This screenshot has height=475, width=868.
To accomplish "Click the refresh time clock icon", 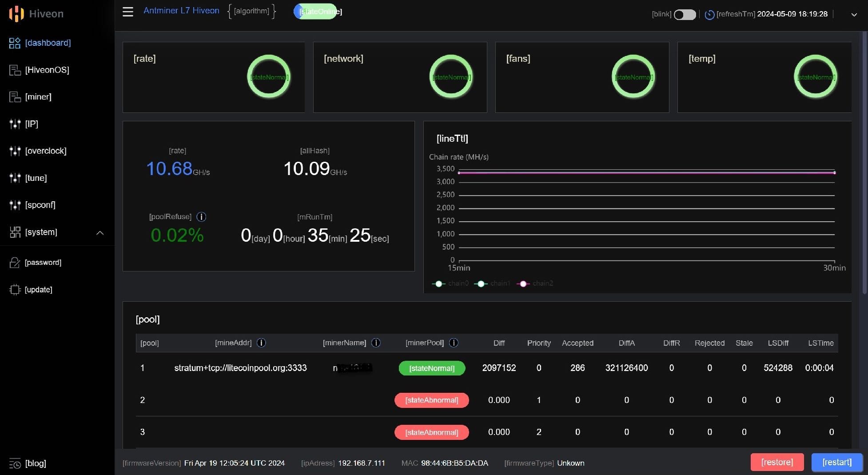I will [709, 15].
